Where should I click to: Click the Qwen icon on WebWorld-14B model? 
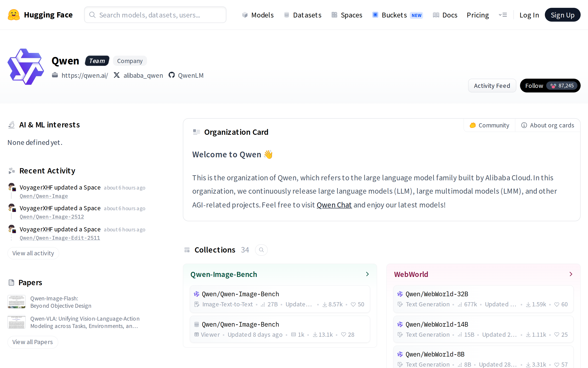[x=400, y=325]
